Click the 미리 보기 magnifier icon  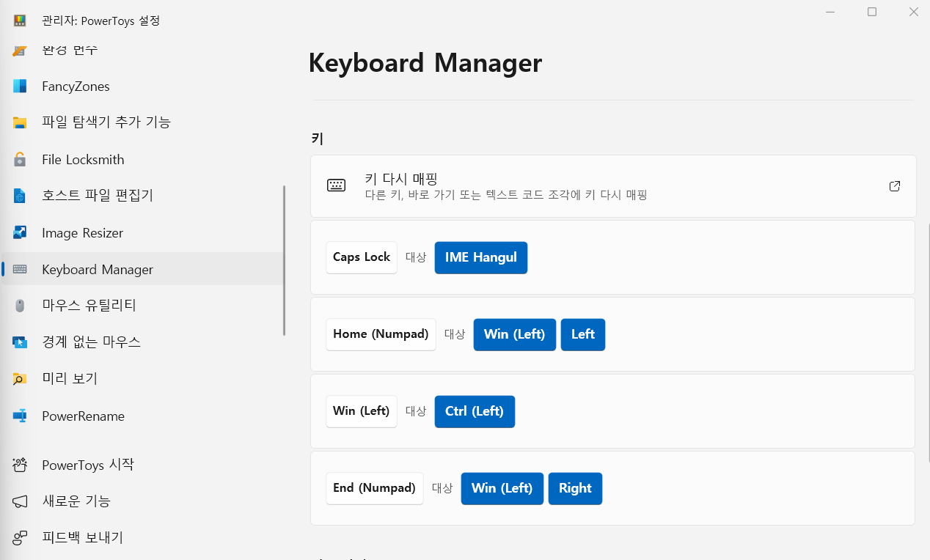(x=20, y=379)
